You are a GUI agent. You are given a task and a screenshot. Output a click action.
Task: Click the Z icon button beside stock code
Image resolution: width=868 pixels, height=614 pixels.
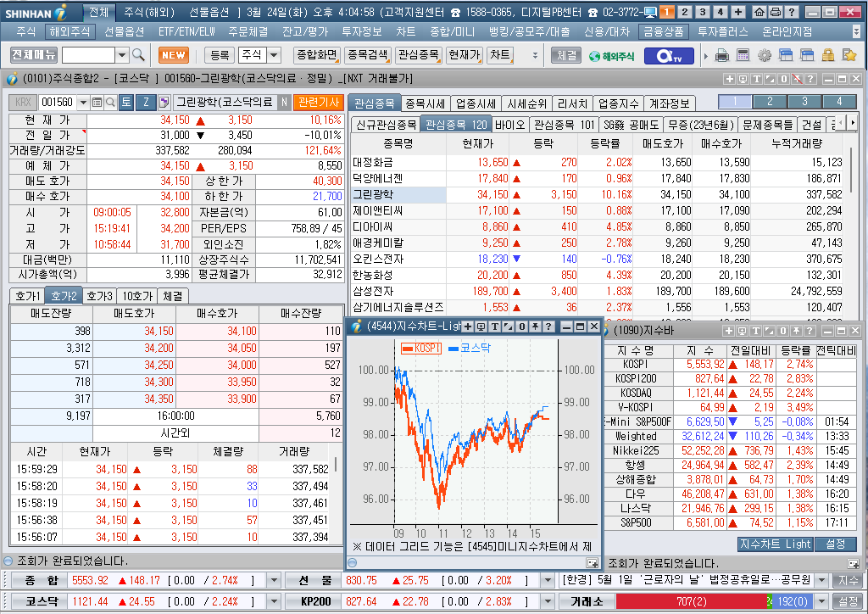(x=146, y=102)
